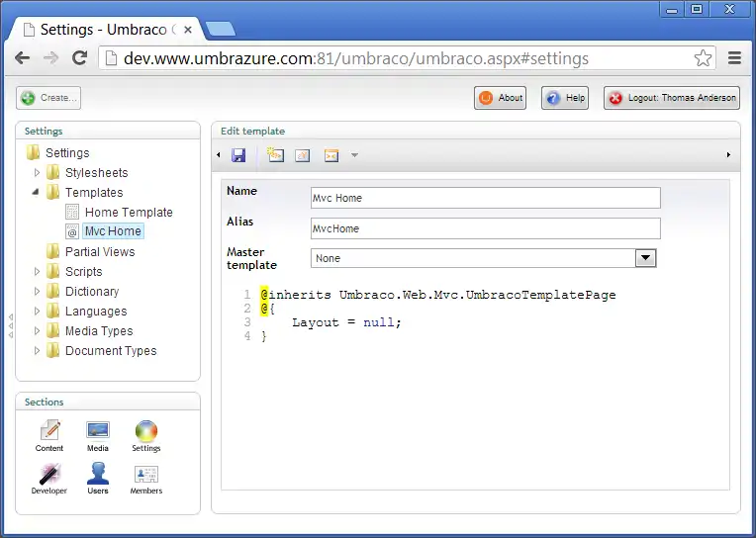Select the Settings root tree node
The image size is (756, 538).
[67, 153]
